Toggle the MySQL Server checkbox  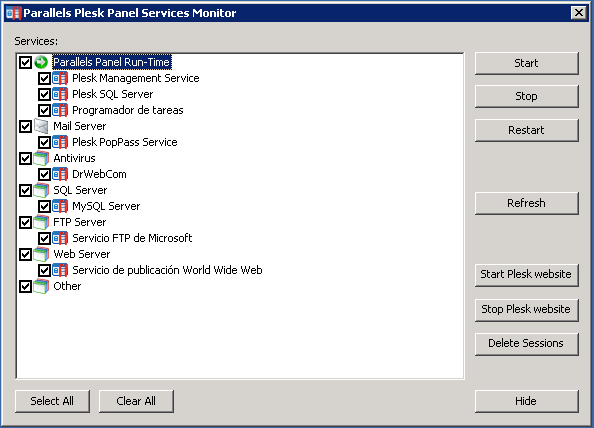(x=44, y=206)
